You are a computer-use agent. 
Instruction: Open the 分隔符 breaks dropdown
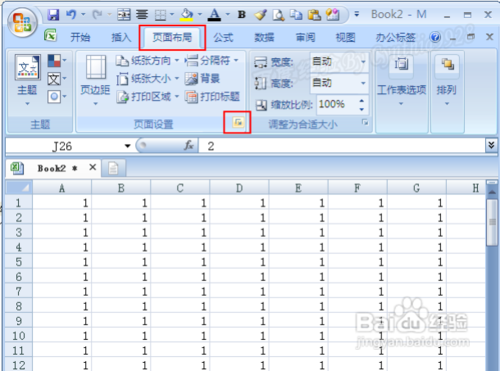click(x=212, y=61)
